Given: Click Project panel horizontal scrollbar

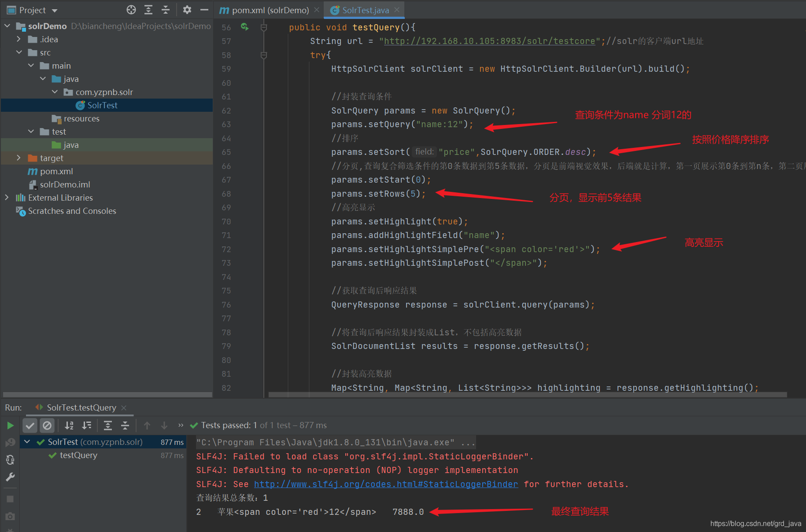Looking at the screenshot, I should point(107,395).
